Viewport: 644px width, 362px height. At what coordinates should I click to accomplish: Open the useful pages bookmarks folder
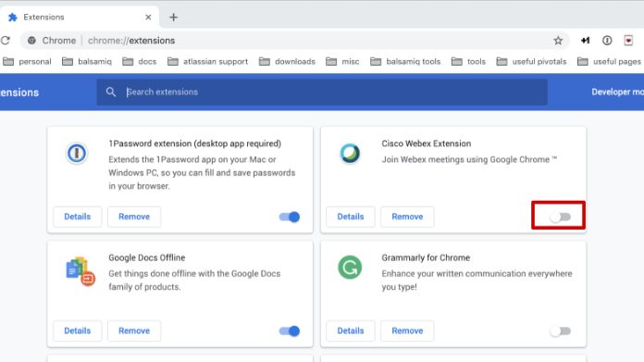(x=609, y=62)
